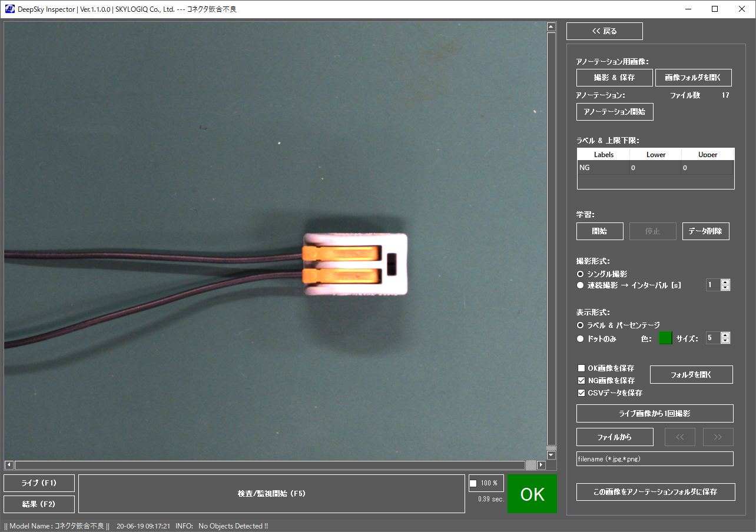Click the Model Name status bar entry

pos(57,526)
